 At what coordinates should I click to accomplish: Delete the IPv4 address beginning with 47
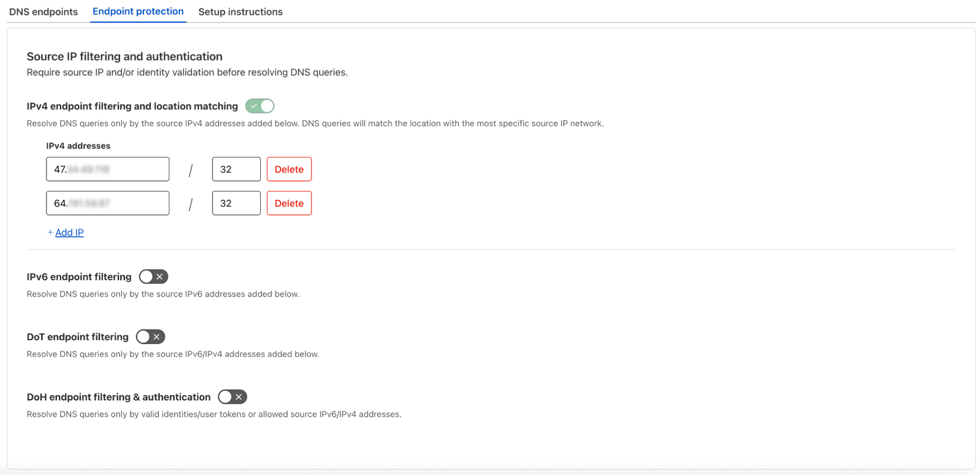(289, 169)
